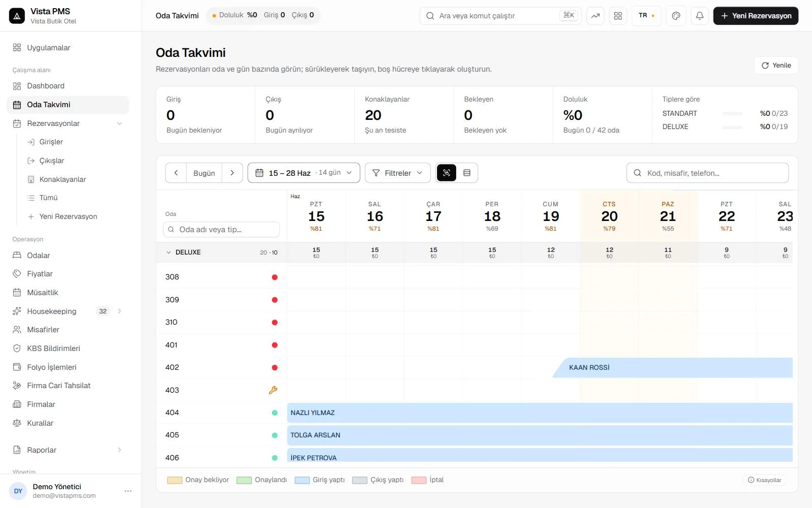Open the Kurallar scales icon
Screen dimensions: 812x508
coord(17,424)
